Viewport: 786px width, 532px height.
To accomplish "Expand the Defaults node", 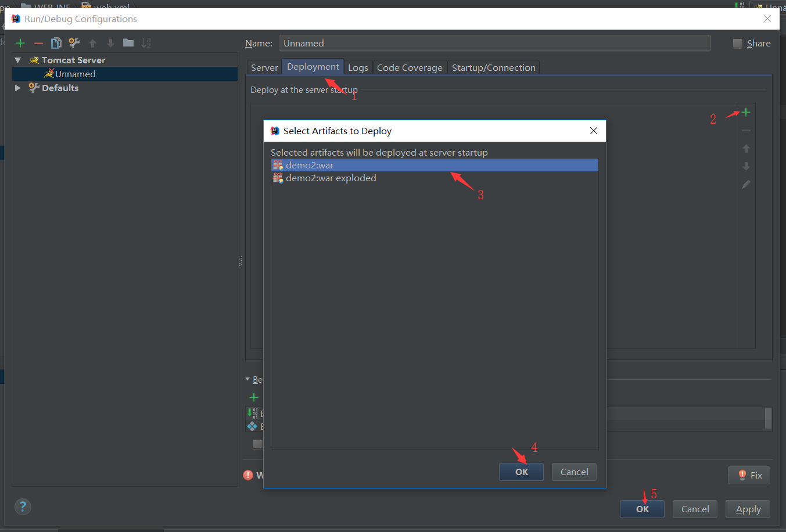I will (x=18, y=88).
